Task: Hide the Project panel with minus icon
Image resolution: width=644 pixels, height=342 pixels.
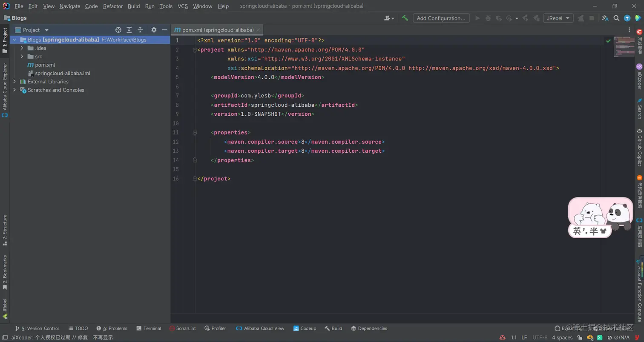Action: 164,30
